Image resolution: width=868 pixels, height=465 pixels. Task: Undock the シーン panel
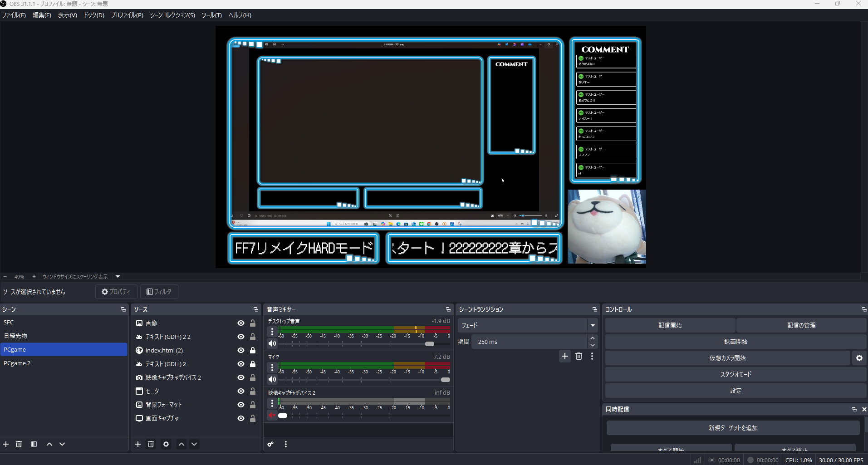pos(123,309)
